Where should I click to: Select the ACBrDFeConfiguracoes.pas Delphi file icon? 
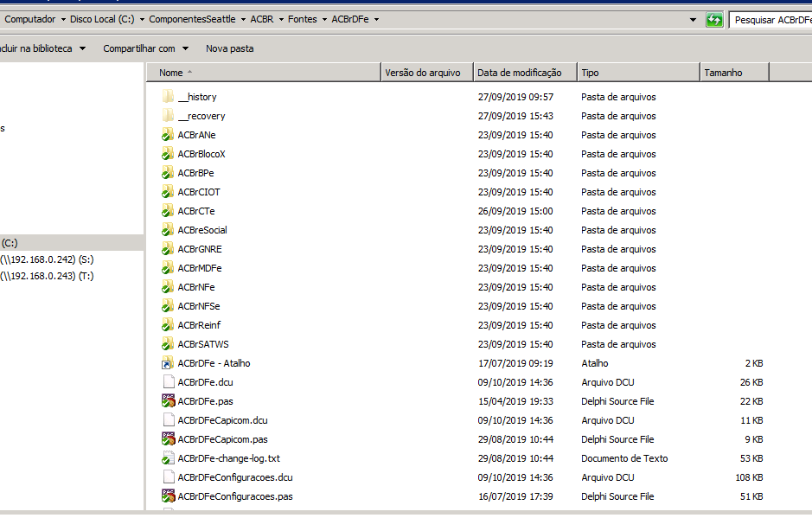click(168, 496)
